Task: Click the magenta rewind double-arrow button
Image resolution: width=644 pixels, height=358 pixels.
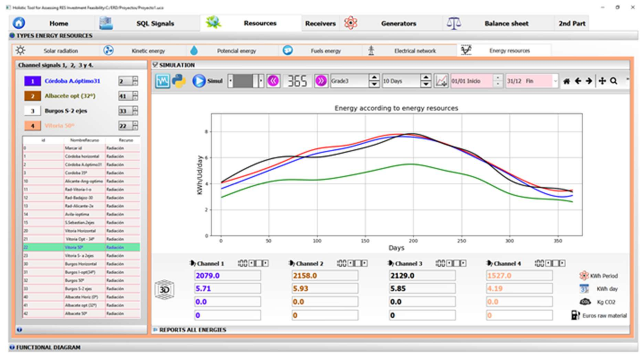Action: [273, 81]
